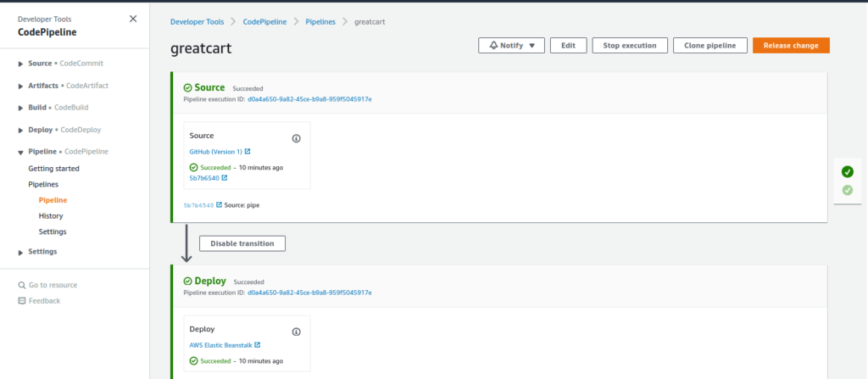Viewport: 868px width, 379px height.
Task: Open the Notify dropdown
Action: (x=511, y=46)
